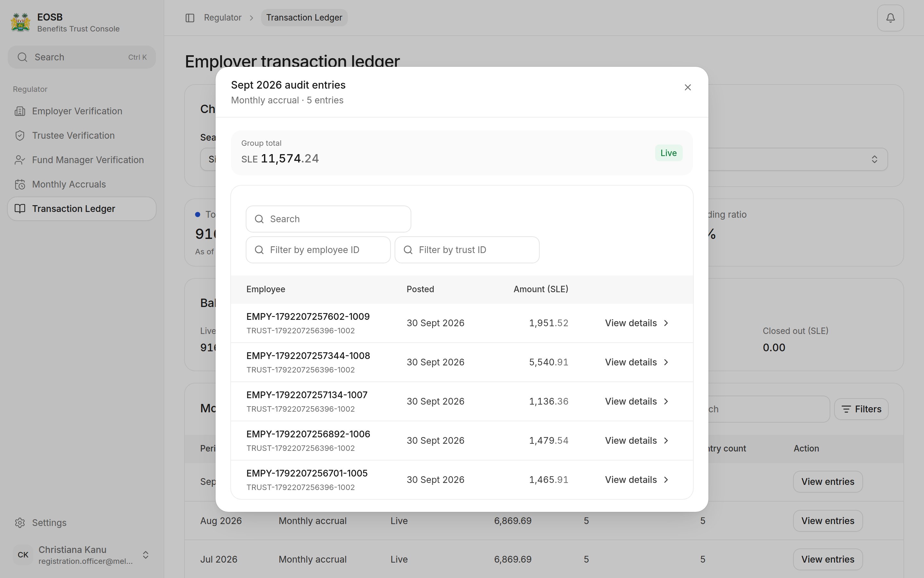Open notifications bell
The height and width of the screenshot is (578, 924).
tap(890, 18)
